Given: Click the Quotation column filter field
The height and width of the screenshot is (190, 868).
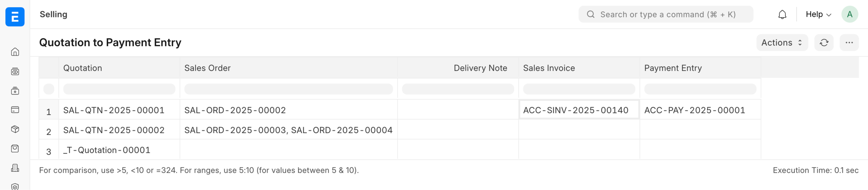Looking at the screenshot, I should pyautogui.click(x=119, y=89).
